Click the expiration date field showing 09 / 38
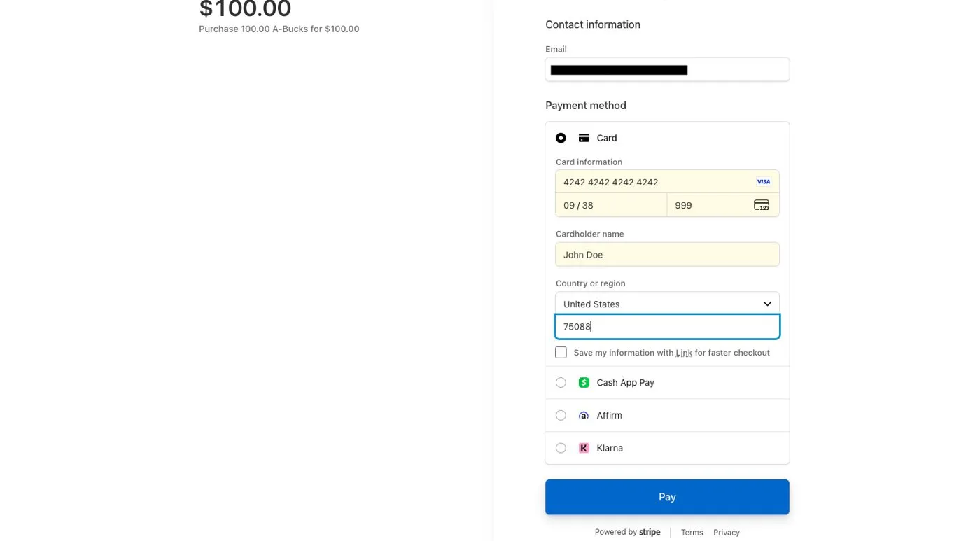Image resolution: width=980 pixels, height=541 pixels. pos(611,205)
